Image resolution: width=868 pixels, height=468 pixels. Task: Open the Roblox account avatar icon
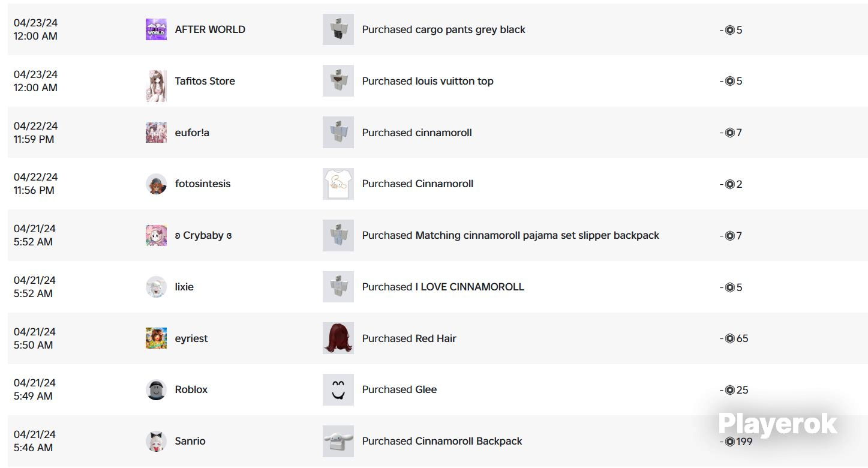tap(156, 390)
